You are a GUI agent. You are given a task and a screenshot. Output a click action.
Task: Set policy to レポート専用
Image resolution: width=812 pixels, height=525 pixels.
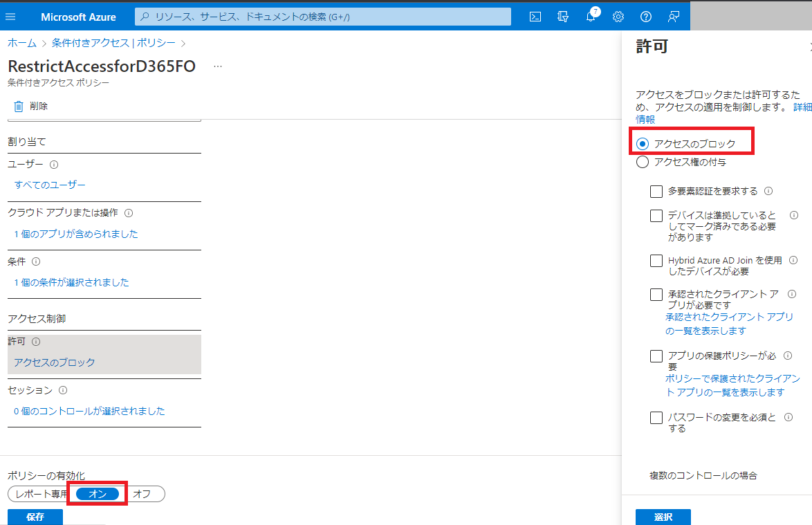[41, 494]
